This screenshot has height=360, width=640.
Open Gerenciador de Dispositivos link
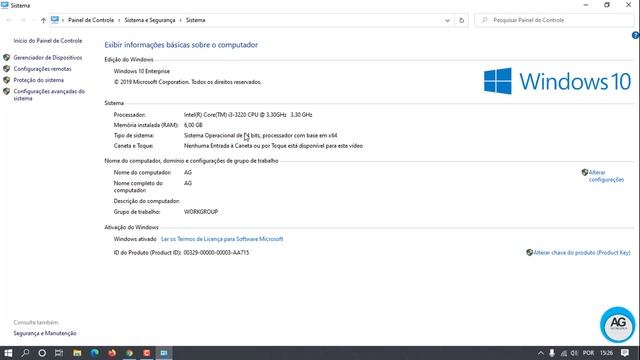click(48, 58)
